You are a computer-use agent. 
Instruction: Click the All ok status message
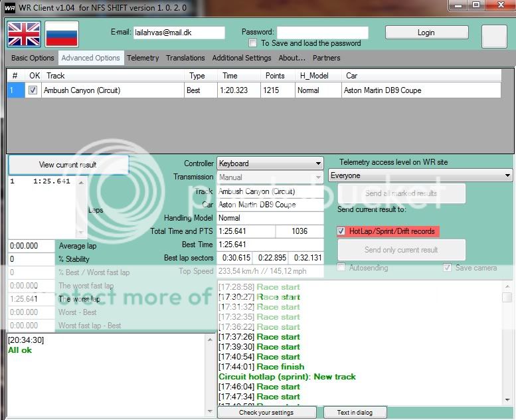click(20, 350)
